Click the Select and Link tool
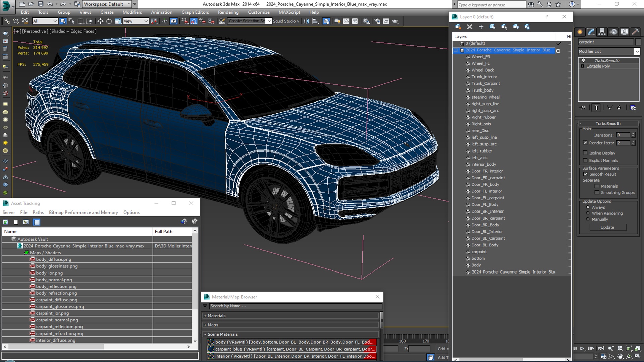Viewport: 644px width, 362px height. tap(7, 21)
